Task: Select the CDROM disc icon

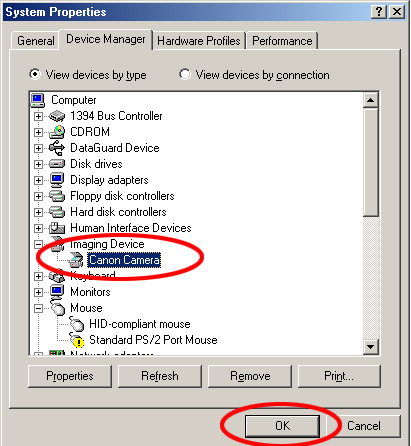Action: pos(57,132)
